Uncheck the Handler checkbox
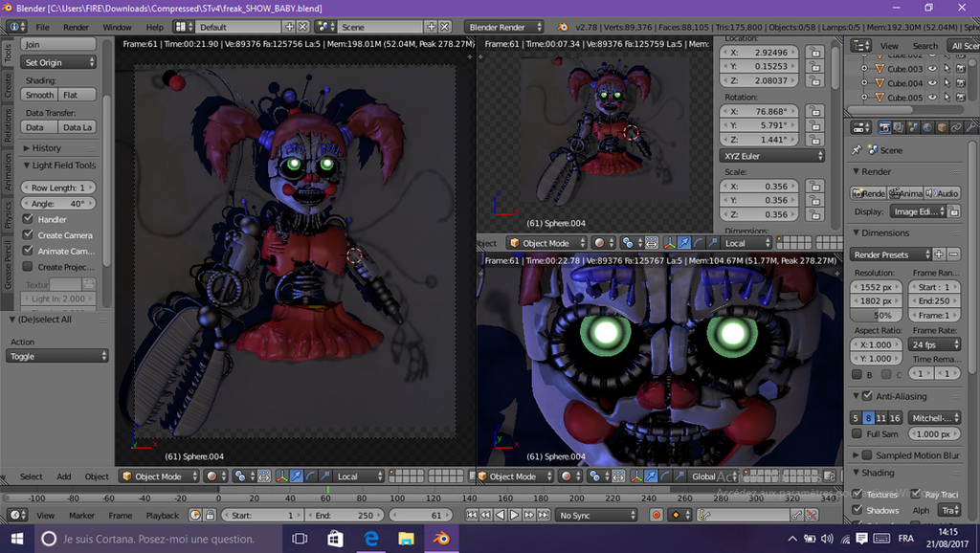 (28, 219)
